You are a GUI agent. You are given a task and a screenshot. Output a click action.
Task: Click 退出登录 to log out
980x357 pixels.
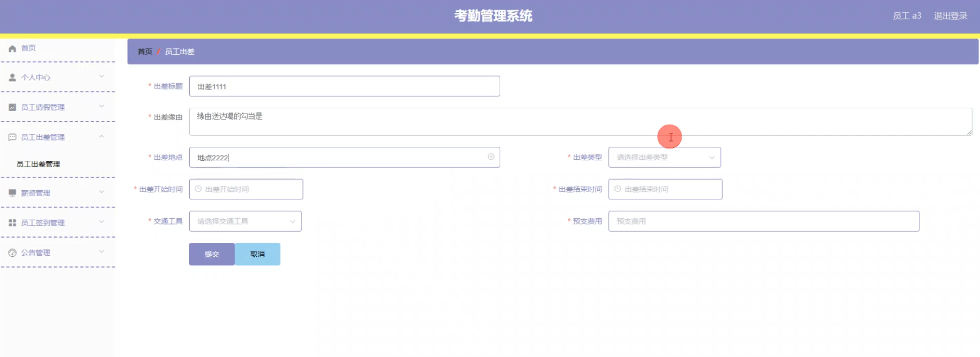click(x=950, y=16)
